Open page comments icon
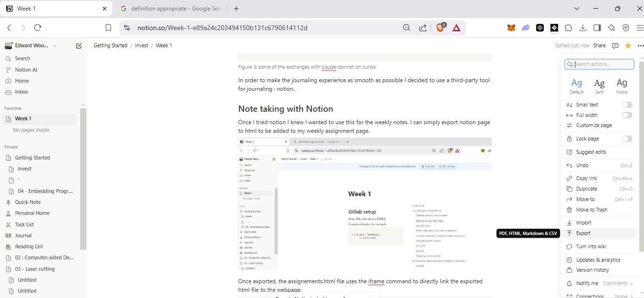644x298 pixels. point(615,46)
